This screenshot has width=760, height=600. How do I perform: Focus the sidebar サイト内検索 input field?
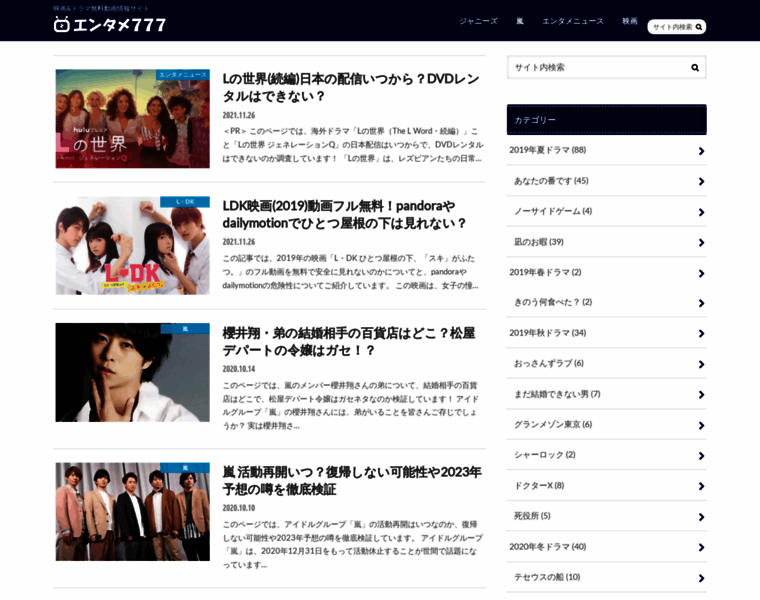(x=606, y=67)
